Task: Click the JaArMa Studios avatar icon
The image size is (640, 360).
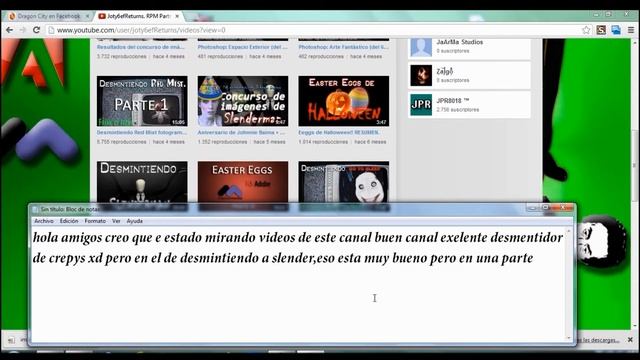Action: [x=421, y=47]
